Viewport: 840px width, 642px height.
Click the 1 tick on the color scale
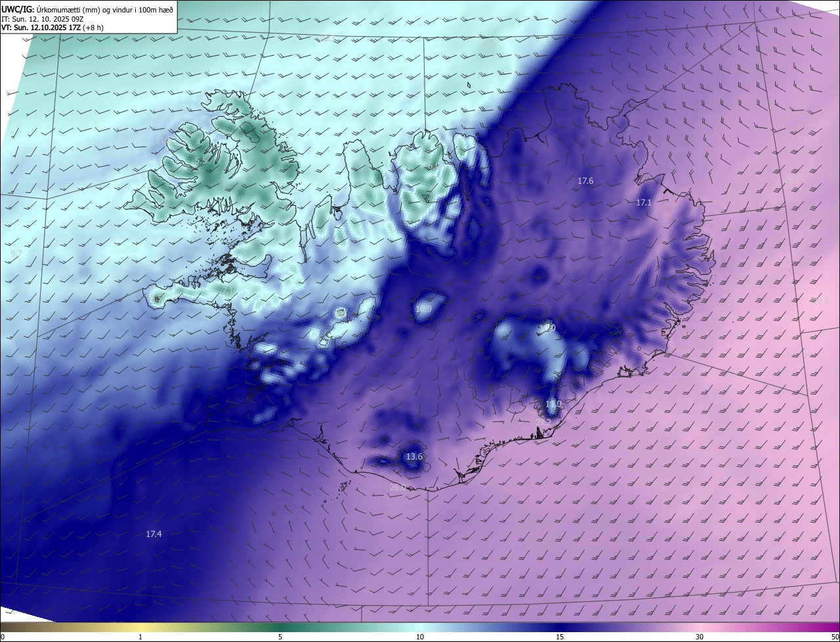(x=140, y=637)
